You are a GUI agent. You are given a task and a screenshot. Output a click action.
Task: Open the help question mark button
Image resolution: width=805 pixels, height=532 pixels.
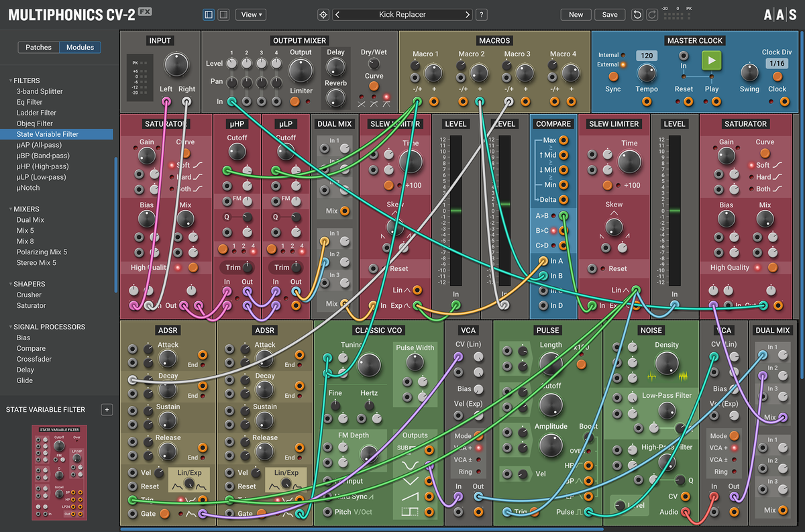coord(482,14)
